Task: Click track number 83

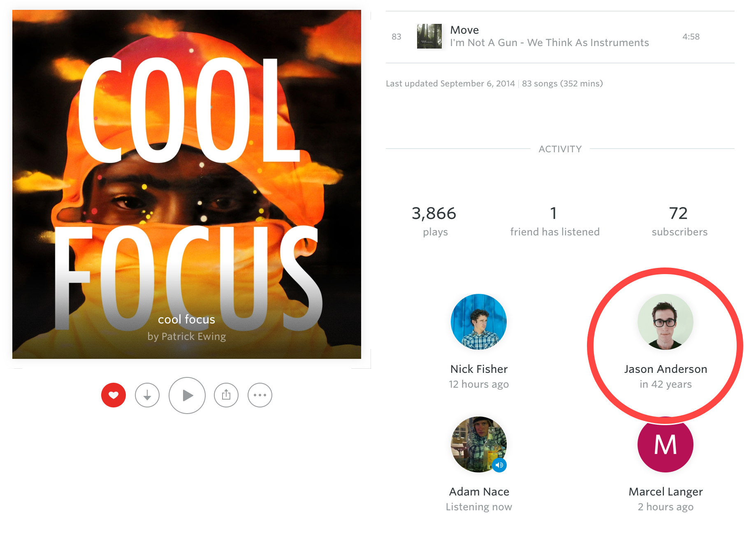Action: tap(397, 37)
